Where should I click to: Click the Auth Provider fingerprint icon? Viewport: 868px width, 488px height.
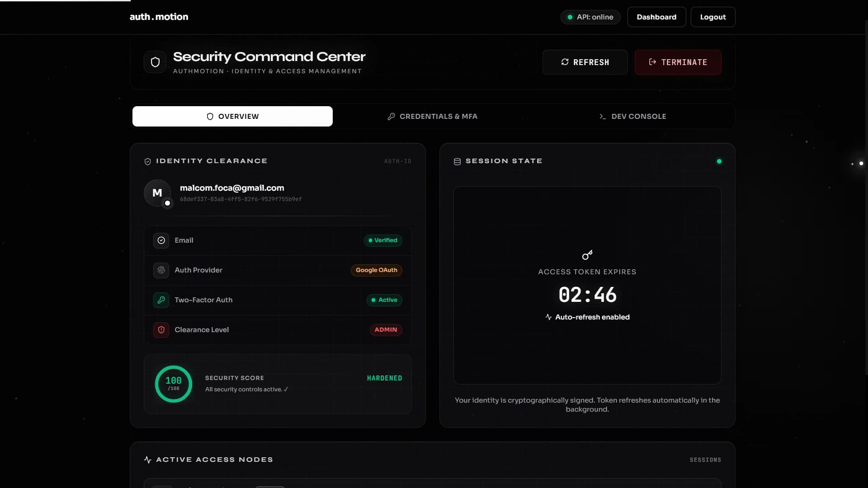pyautogui.click(x=161, y=270)
